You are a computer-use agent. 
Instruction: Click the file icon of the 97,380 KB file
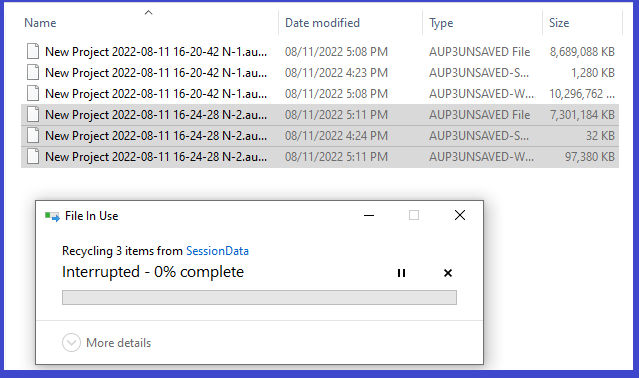[33, 157]
